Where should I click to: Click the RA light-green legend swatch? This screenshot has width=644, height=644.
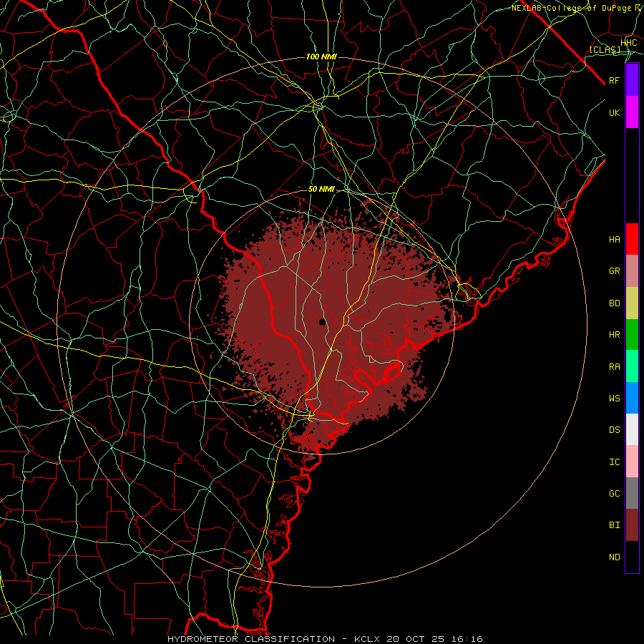[632, 366]
